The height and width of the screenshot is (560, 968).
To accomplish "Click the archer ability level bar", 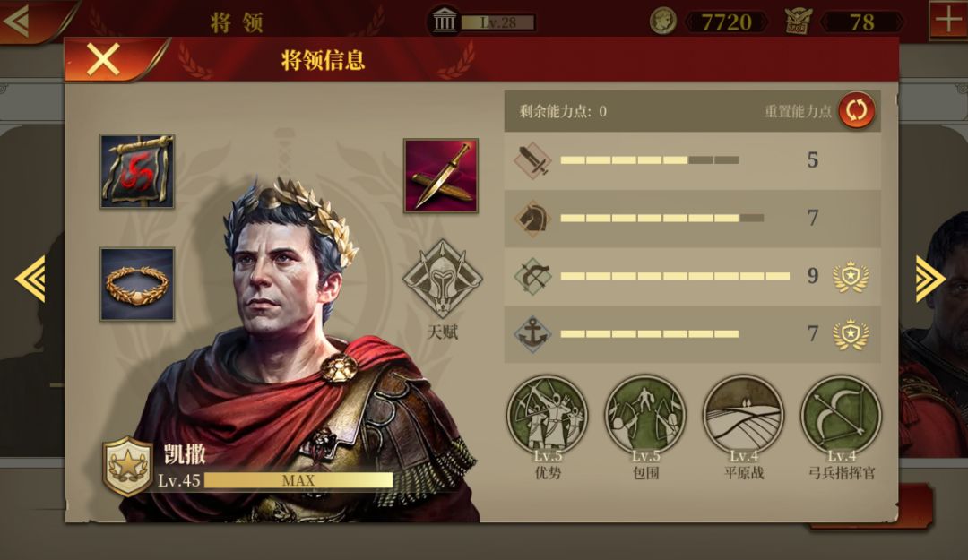I will tap(675, 276).
